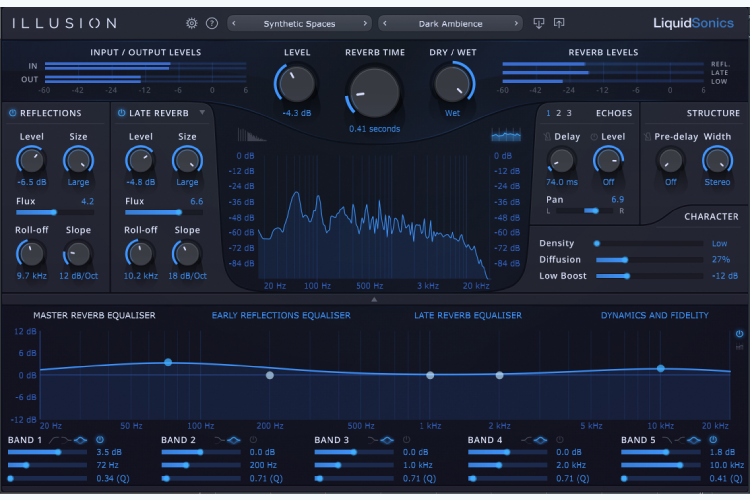Viewport: 750px width, 500px height.
Task: Enable Band 4 power button
Action: (560, 440)
